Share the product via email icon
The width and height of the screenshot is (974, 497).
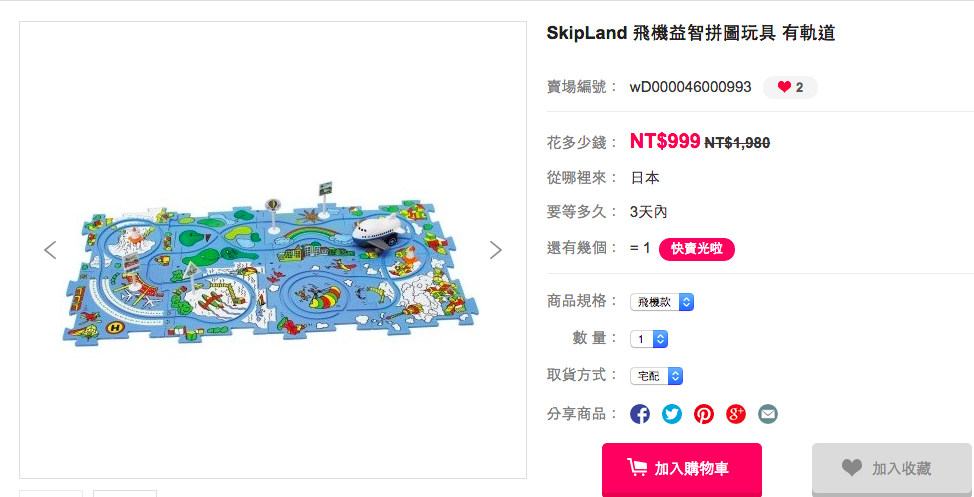click(x=768, y=414)
